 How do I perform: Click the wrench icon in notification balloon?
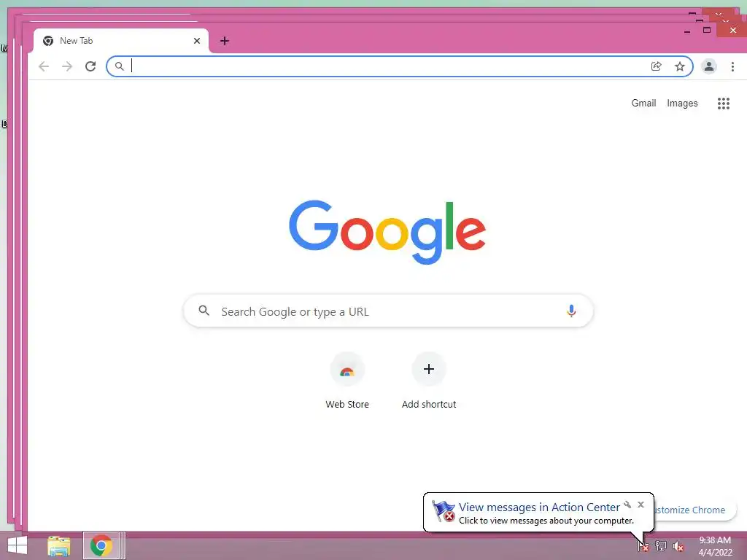pos(627,505)
